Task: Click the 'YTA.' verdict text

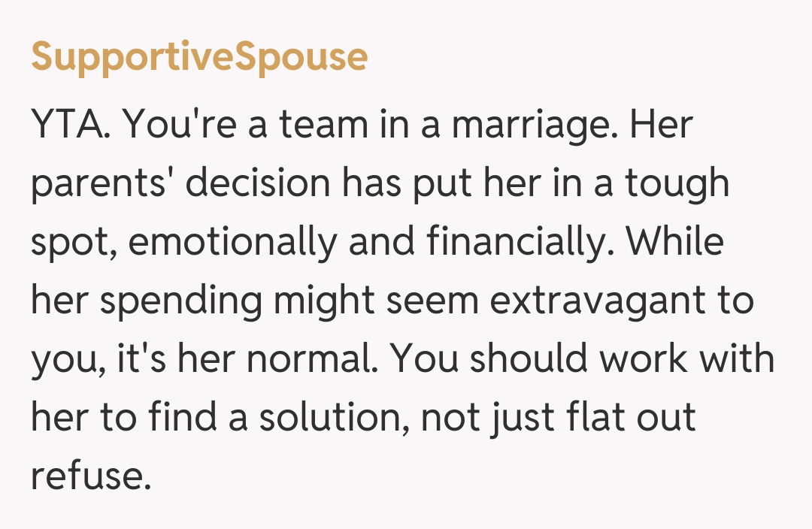Action: coord(71,124)
